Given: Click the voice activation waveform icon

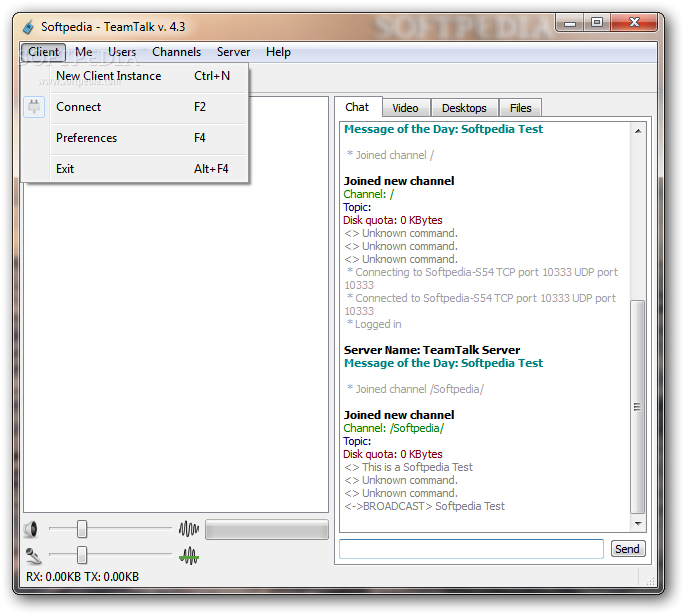Looking at the screenshot, I should click(x=189, y=529).
